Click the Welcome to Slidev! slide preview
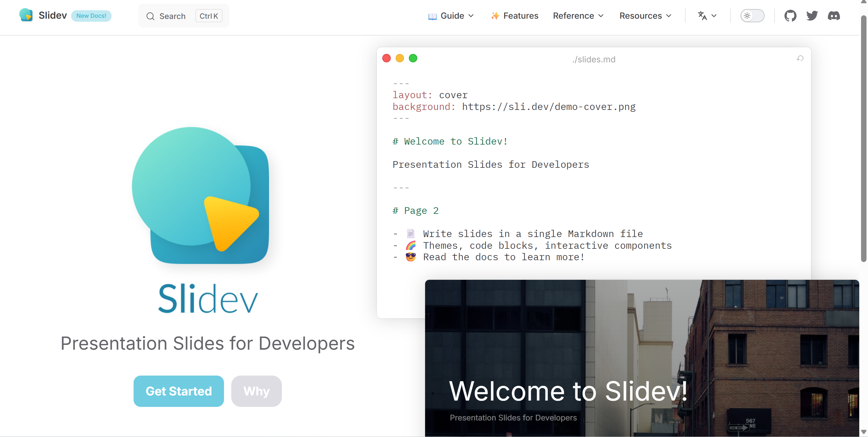This screenshot has height=437, width=868. tap(642, 358)
